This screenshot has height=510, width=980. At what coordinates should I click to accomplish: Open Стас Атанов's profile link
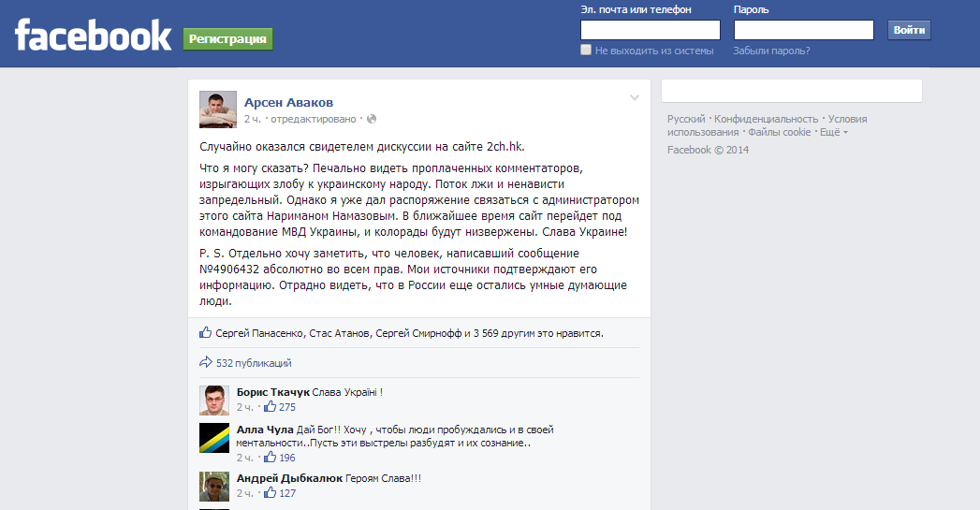pos(340,334)
